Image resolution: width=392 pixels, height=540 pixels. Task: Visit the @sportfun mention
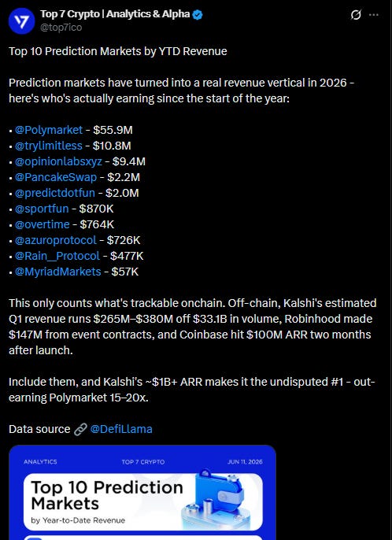[x=42, y=209]
